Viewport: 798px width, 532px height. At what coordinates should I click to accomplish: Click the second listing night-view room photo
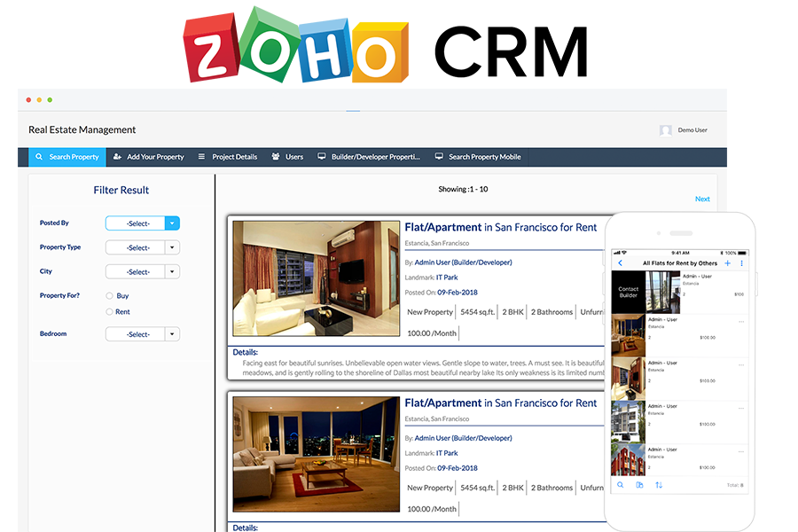pyautogui.click(x=316, y=454)
